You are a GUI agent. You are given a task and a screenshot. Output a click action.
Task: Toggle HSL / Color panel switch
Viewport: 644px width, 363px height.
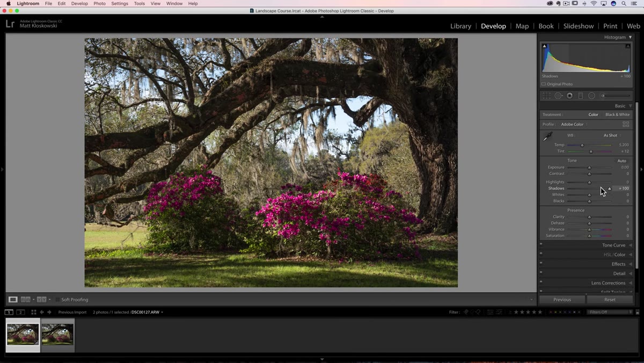click(541, 253)
